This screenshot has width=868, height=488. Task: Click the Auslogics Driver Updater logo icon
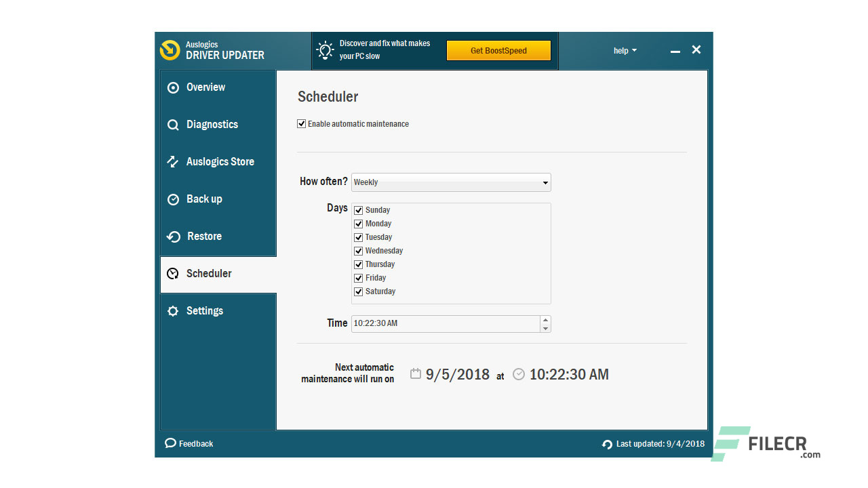(x=170, y=50)
